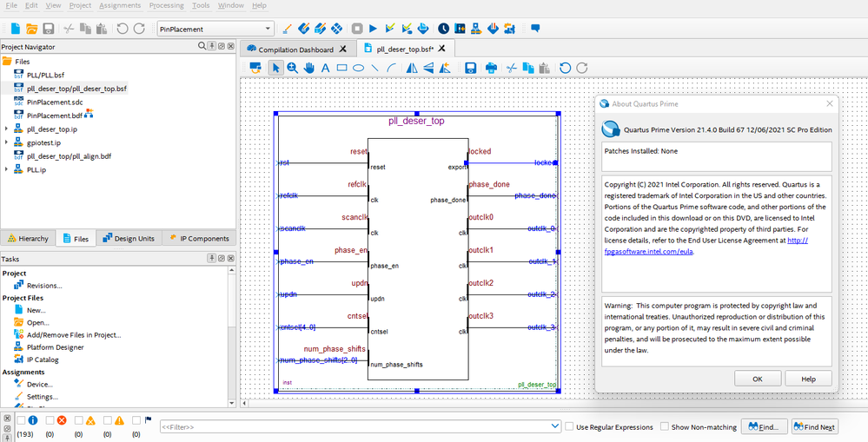This screenshot has width=868, height=442.
Task: Select the Text tool (A)
Action: tap(326, 68)
